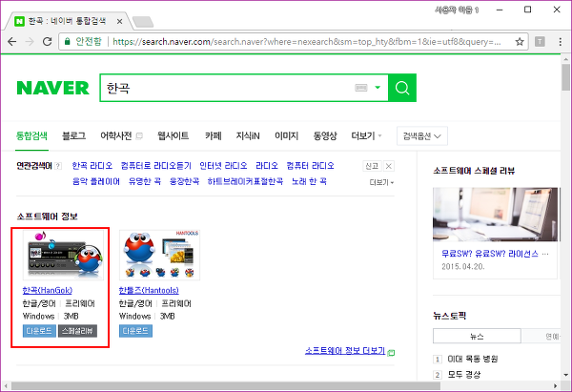Click related search 유명한 곡
This screenshot has height=392, width=572.
pos(145,181)
